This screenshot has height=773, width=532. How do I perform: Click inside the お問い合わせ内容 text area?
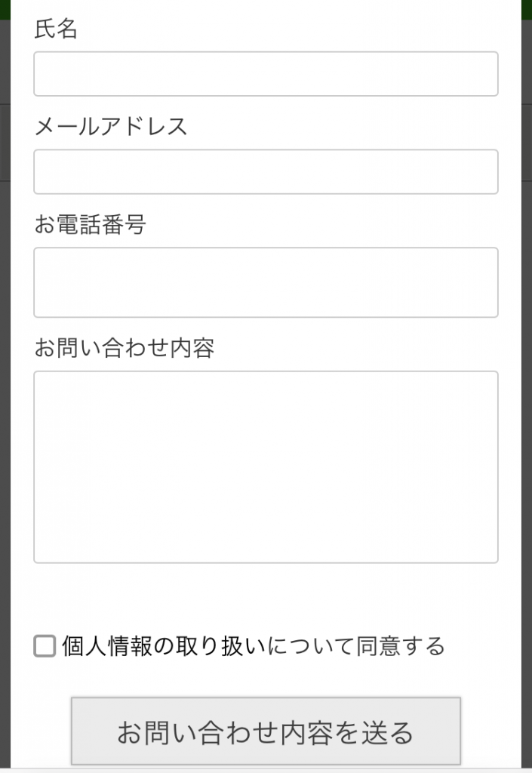[x=266, y=467]
